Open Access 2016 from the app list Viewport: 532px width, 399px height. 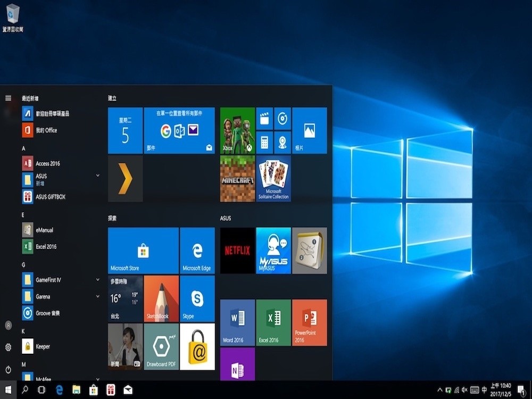(47, 164)
